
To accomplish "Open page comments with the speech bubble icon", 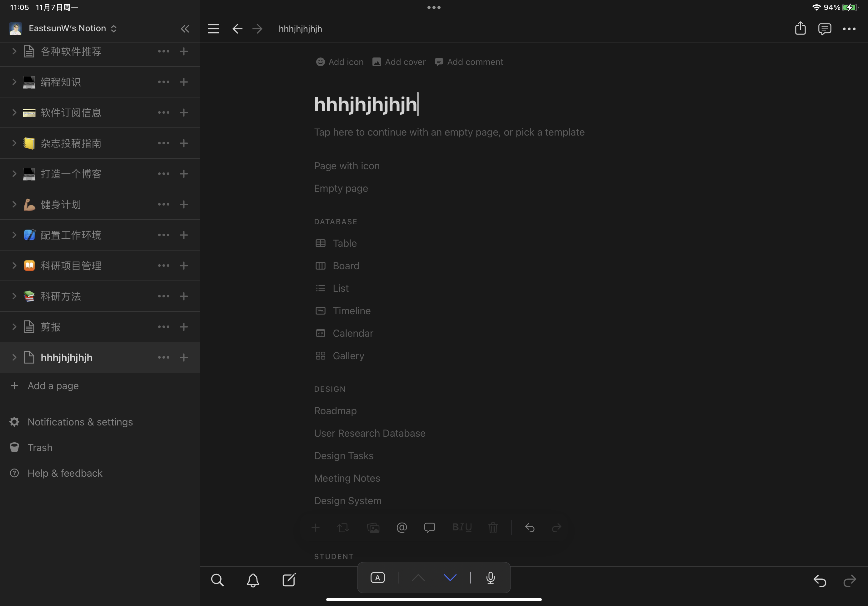I will coord(825,28).
